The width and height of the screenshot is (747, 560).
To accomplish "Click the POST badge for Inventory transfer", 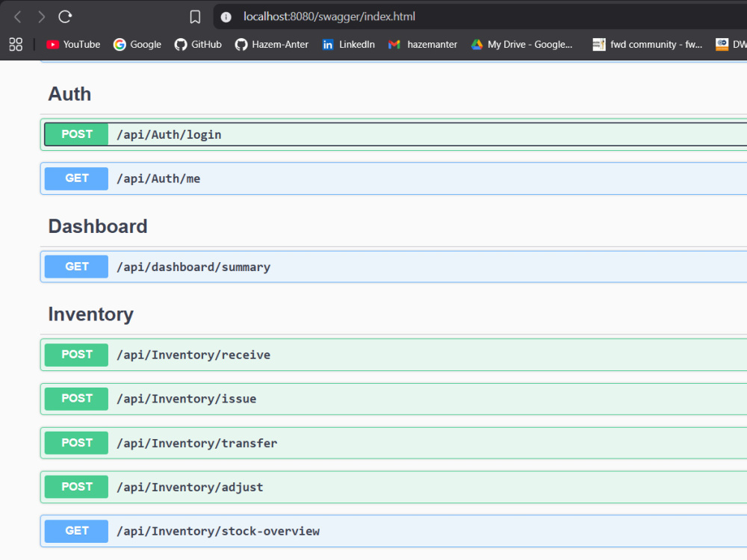I will [77, 443].
